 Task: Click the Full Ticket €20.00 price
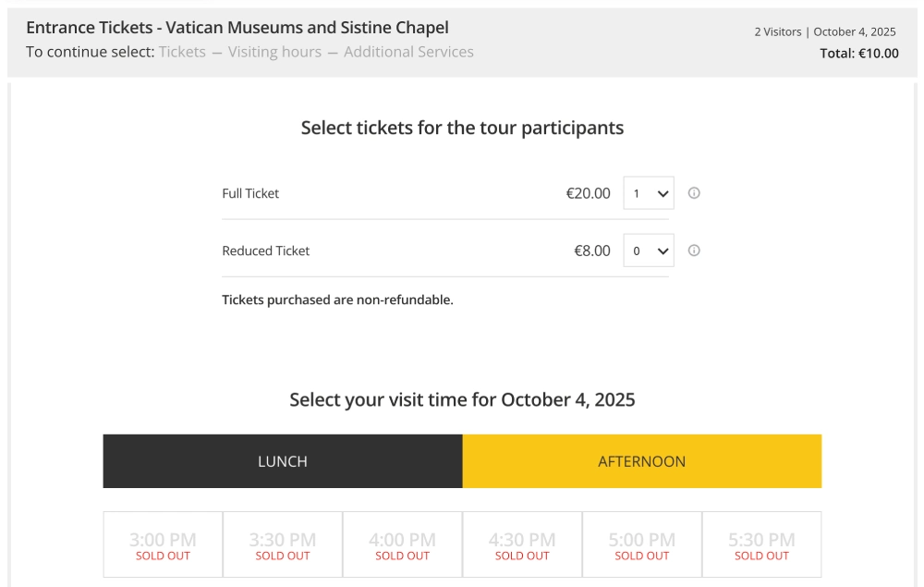(588, 193)
